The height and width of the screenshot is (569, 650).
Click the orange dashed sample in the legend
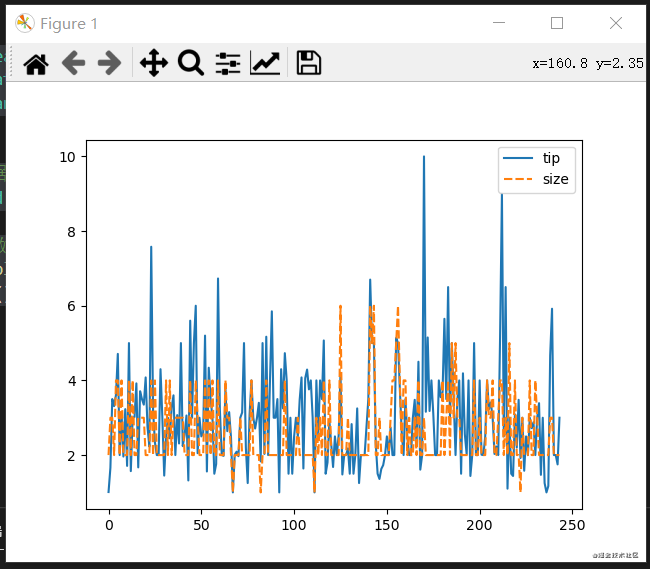518,180
